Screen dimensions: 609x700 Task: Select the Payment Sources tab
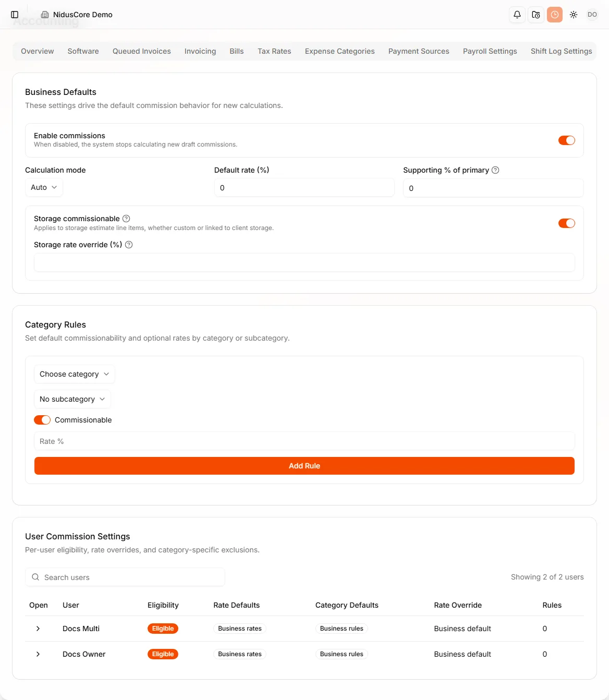[419, 51]
